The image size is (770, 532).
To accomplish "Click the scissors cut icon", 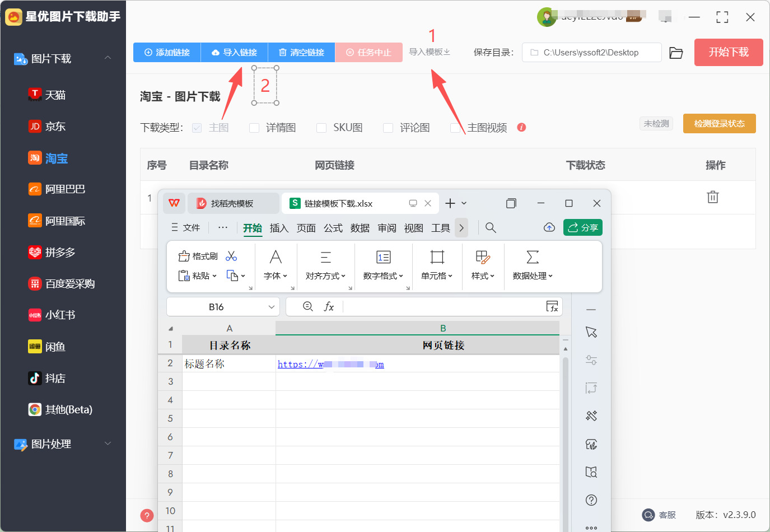I will [231, 256].
